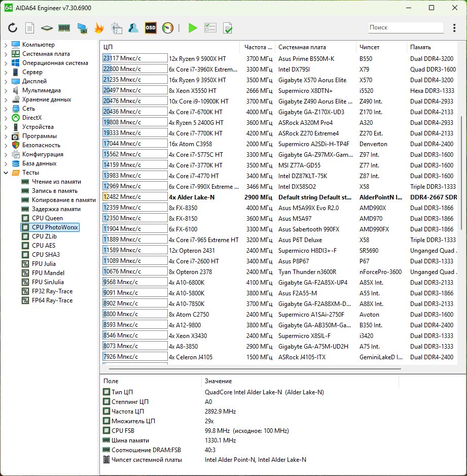Screen dimensions: 467x476
Task: Open Чтение из памяти test
Action: click(56, 182)
